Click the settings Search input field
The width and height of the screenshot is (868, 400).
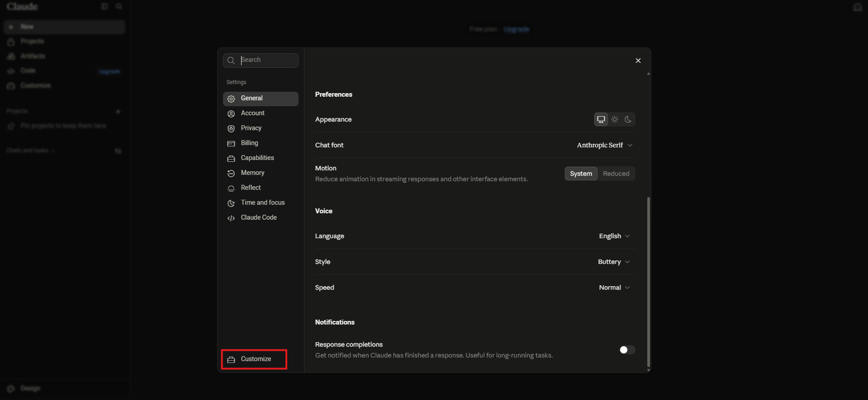pos(261,61)
